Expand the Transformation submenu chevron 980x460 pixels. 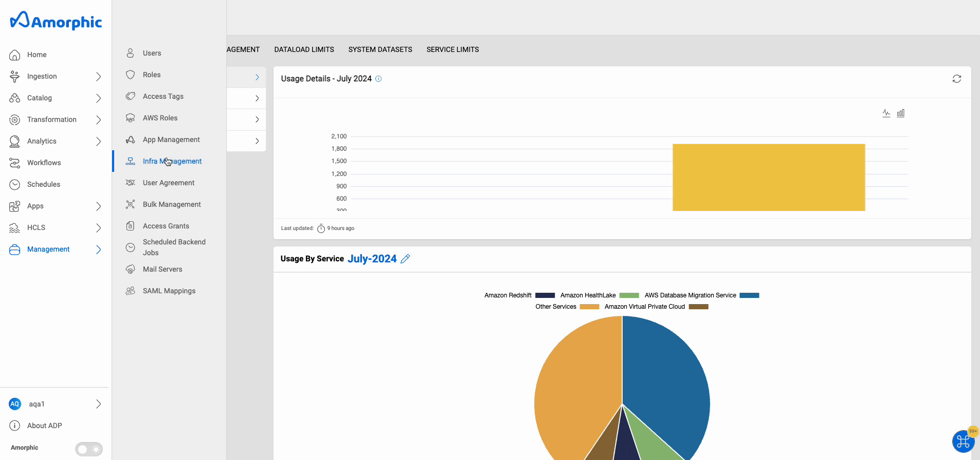click(x=98, y=120)
